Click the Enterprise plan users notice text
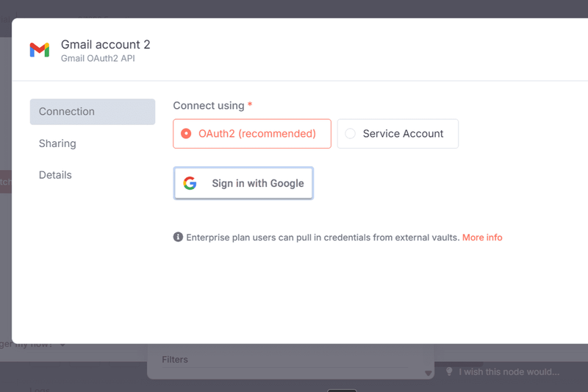Image resolution: width=588 pixels, height=392 pixels. click(323, 238)
